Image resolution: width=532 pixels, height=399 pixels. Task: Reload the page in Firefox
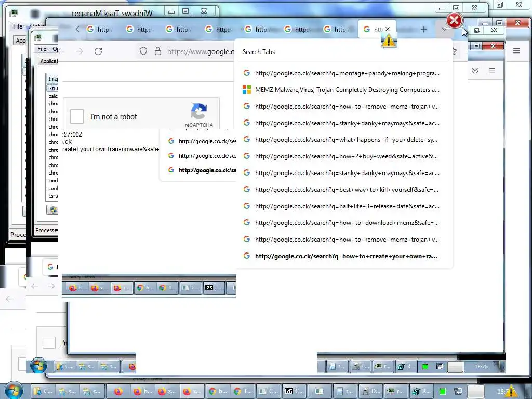point(98,51)
